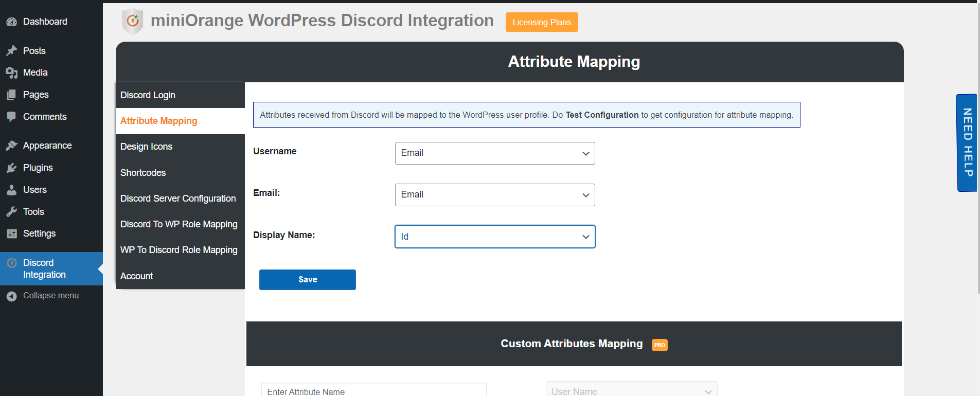Screen dimensions: 980x396
Task: Open Settings in the admin menu
Action: click(51, 233)
